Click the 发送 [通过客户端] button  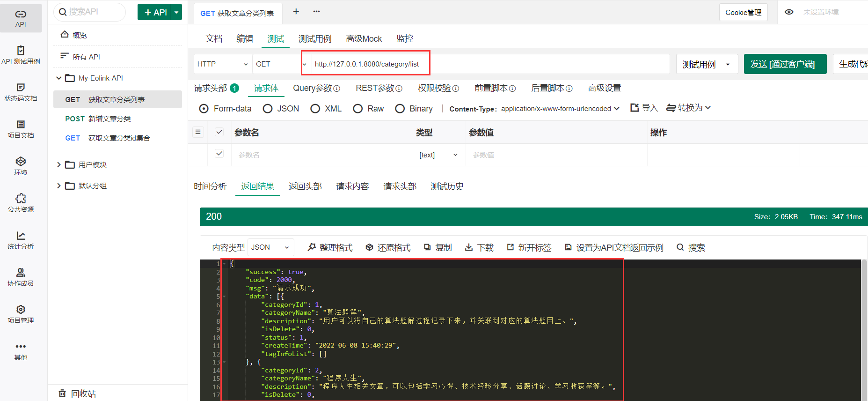(x=785, y=64)
